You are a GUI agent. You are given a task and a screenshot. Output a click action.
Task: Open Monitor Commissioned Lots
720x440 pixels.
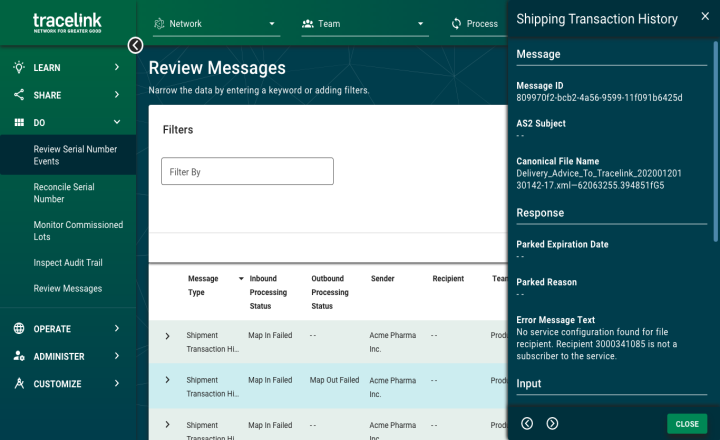[x=78, y=231]
